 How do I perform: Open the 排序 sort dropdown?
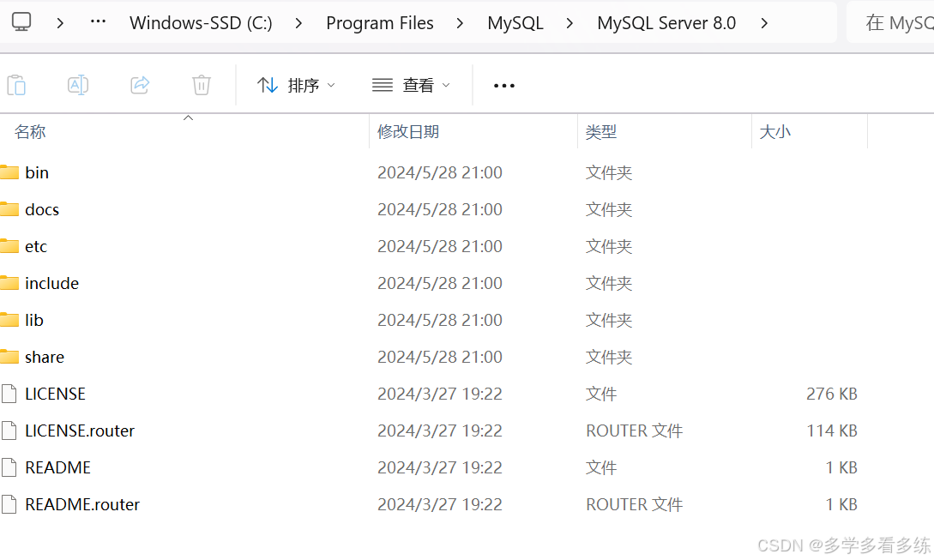click(296, 85)
